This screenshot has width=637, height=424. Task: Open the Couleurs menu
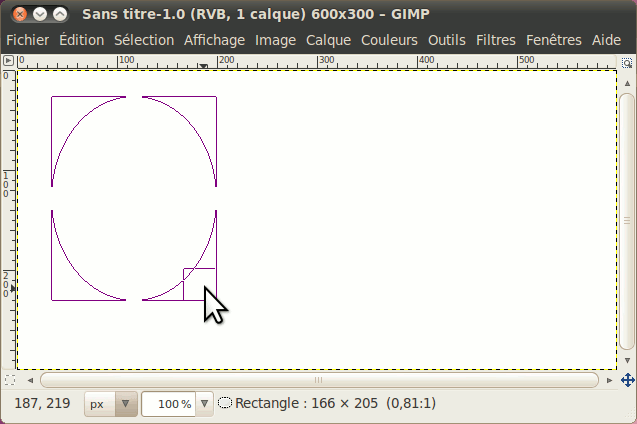[390, 40]
